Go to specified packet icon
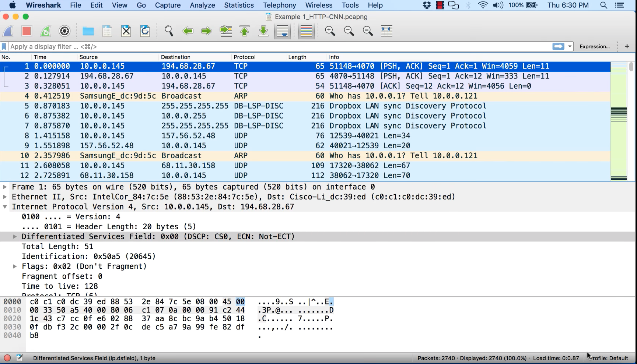The image size is (637, 364). pos(226,31)
